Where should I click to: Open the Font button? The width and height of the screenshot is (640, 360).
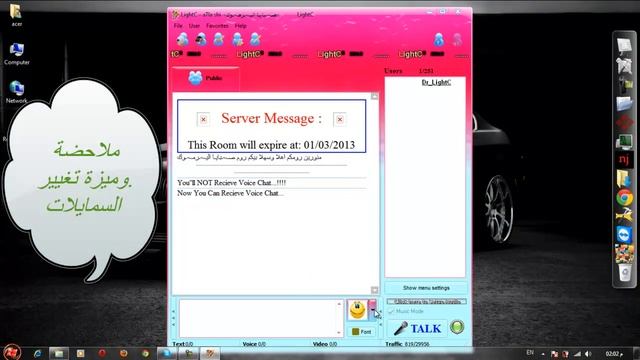click(362, 332)
